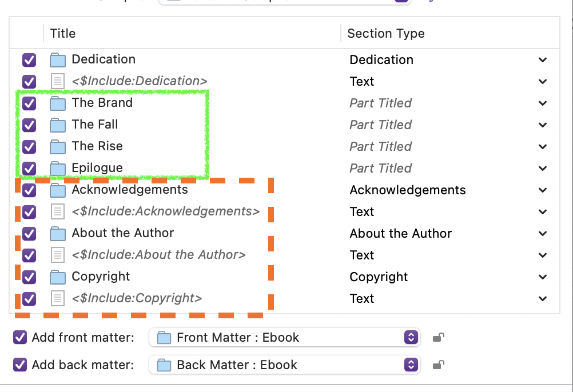Click the Dedication folder icon

click(x=58, y=59)
